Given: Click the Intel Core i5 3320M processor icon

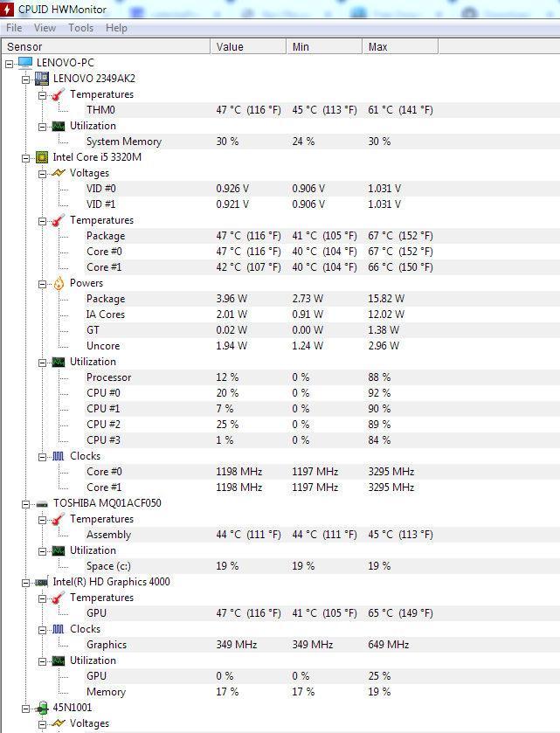Looking at the screenshot, I should [41, 157].
